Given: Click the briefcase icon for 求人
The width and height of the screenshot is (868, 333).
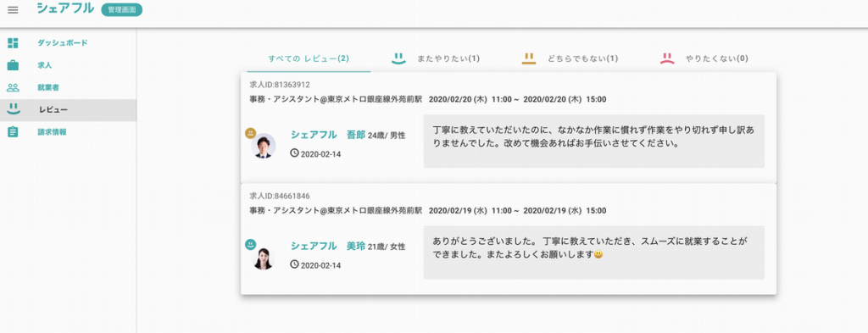Looking at the screenshot, I should point(13,65).
